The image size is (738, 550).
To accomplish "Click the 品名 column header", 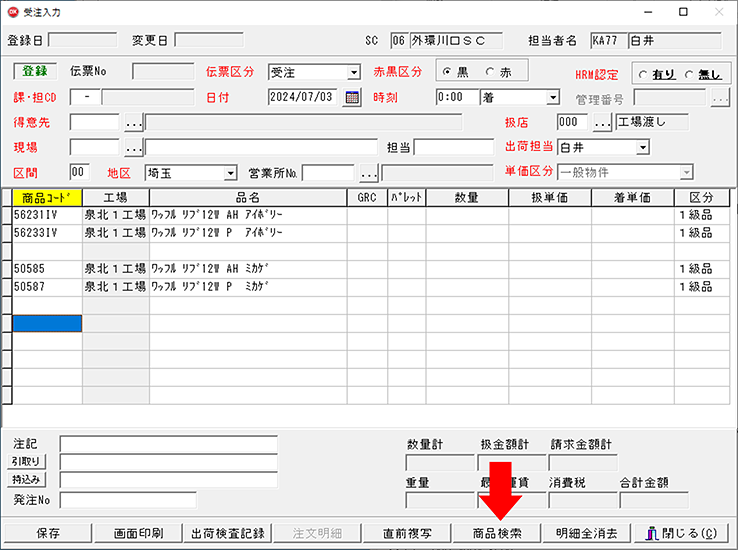I will 248,198.
